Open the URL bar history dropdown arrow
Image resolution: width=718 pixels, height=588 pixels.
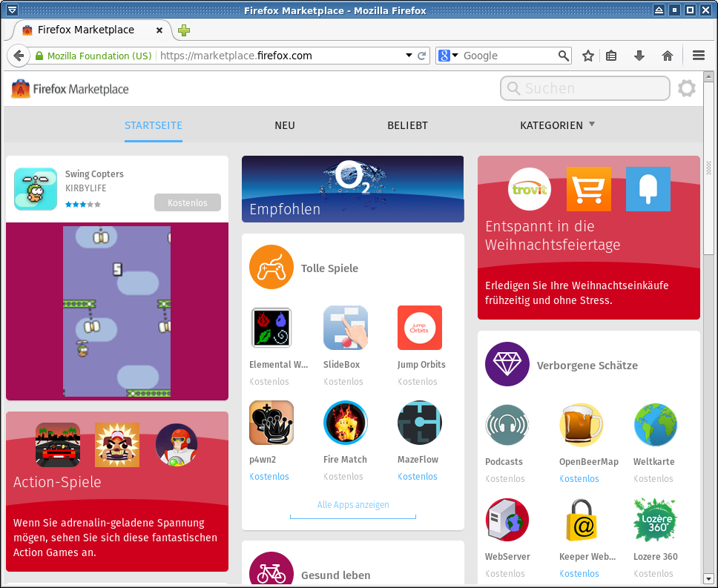coord(409,56)
